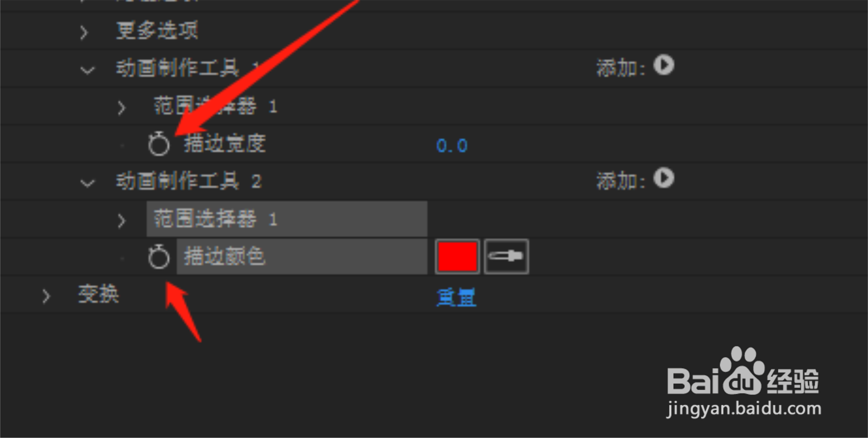
Task: Open the red 描边颜色 color swatch
Action: pos(457,256)
